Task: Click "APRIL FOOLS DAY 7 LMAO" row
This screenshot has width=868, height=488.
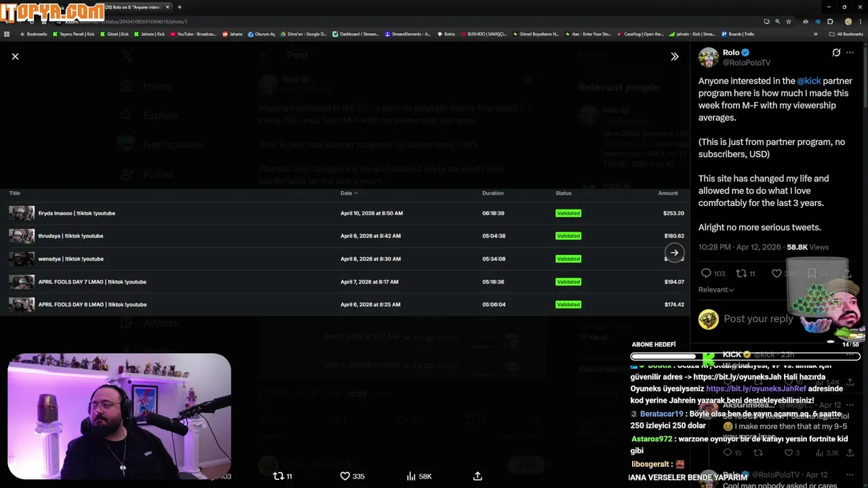Action: pyautogui.click(x=344, y=281)
